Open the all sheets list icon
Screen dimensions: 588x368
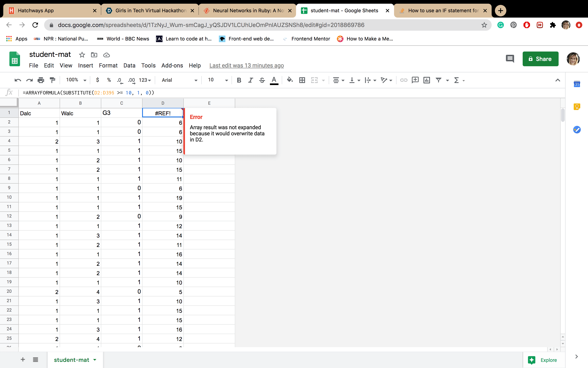click(36, 359)
